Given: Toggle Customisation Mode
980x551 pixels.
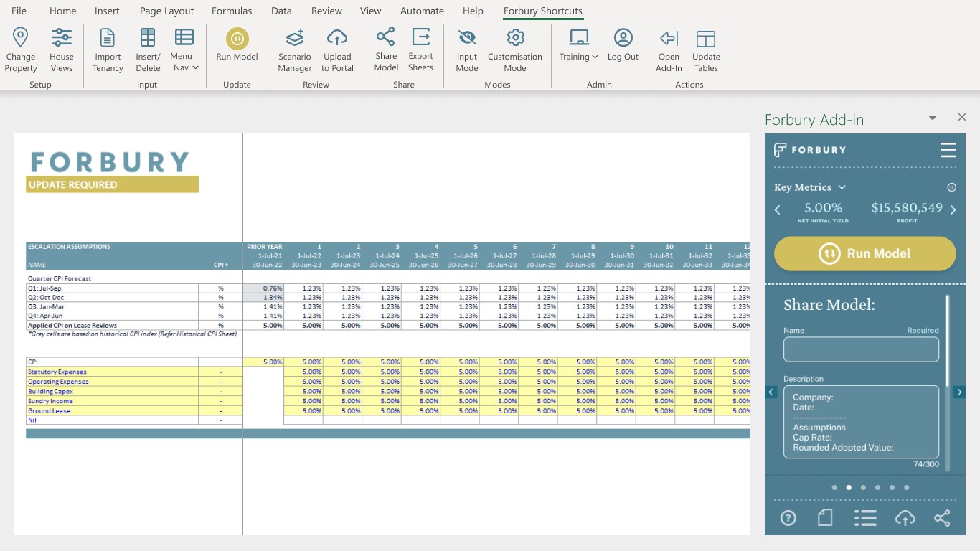Looking at the screenshot, I should (x=515, y=50).
